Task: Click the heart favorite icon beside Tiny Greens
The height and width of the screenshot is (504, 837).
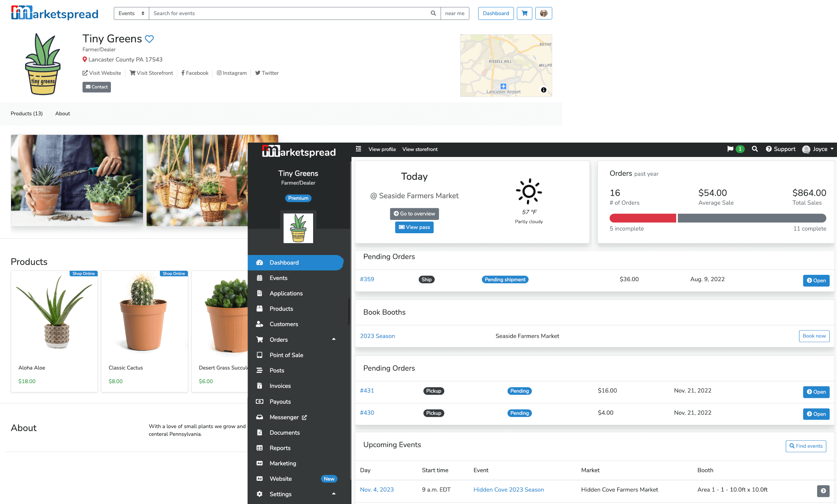Action: pyautogui.click(x=149, y=39)
